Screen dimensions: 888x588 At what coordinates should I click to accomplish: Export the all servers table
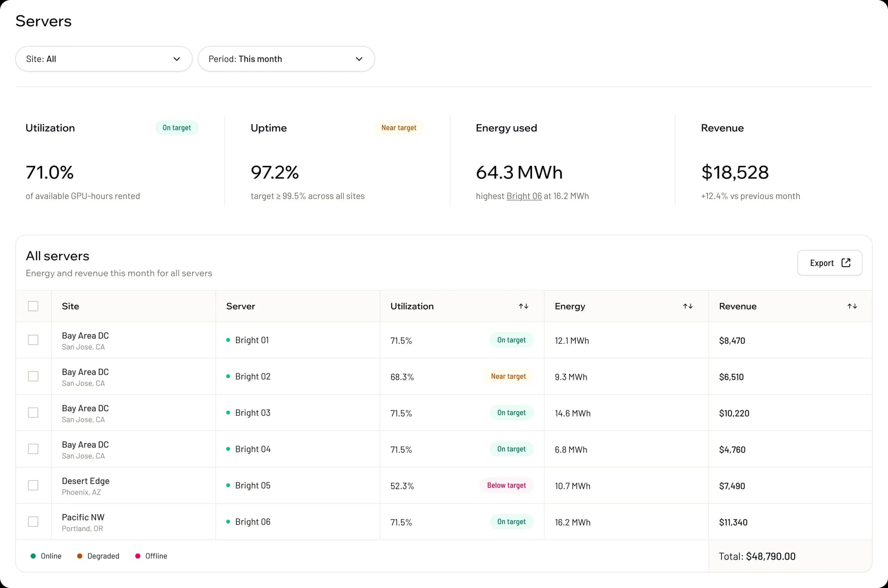830,263
